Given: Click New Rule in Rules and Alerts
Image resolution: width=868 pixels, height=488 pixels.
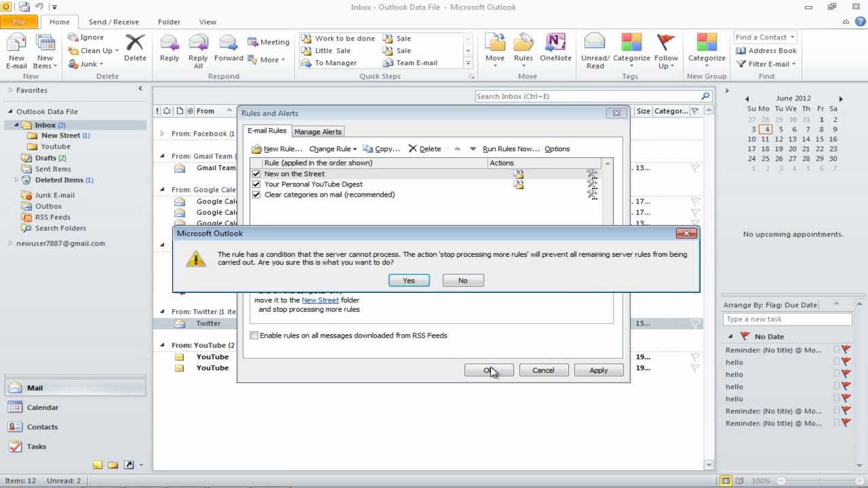Looking at the screenshot, I should coord(277,149).
